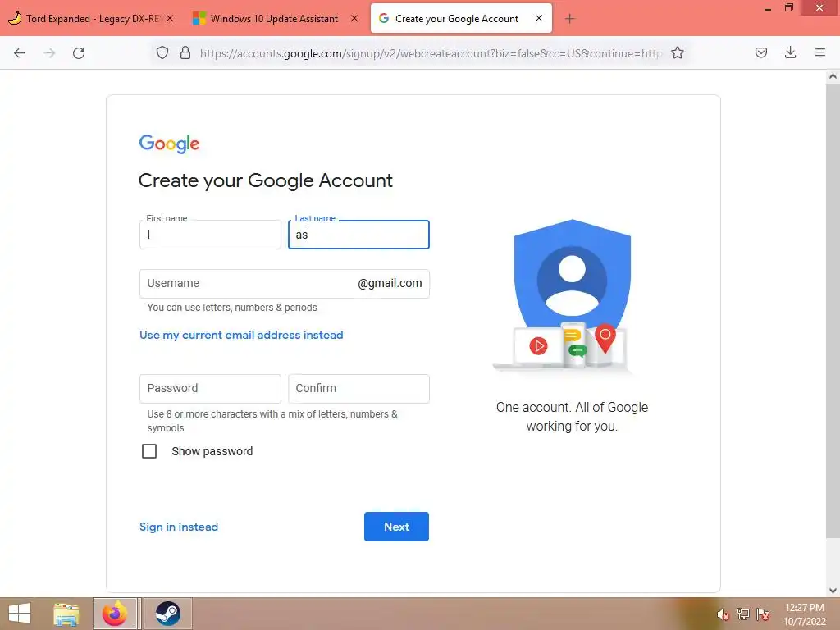The image size is (840, 630).
Task: Open a new browser tab
Action: click(x=569, y=19)
